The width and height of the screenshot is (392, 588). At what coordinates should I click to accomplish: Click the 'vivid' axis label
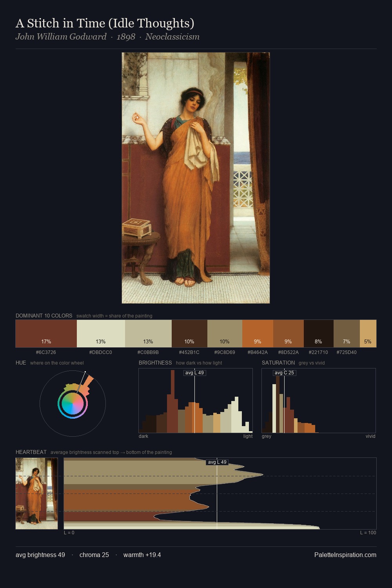pos(370,436)
